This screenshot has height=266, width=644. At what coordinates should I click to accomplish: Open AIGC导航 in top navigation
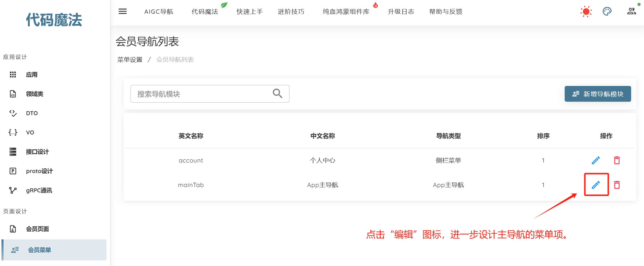159,12
